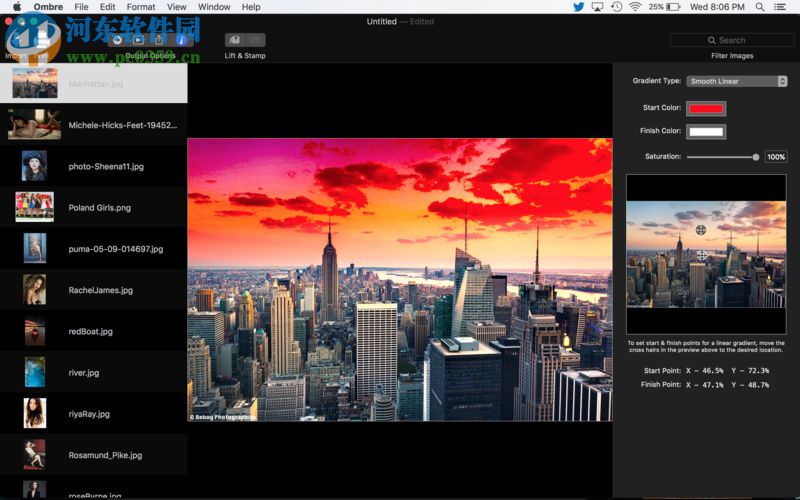Click the river.jpg file name
The image size is (800, 500).
84,373
